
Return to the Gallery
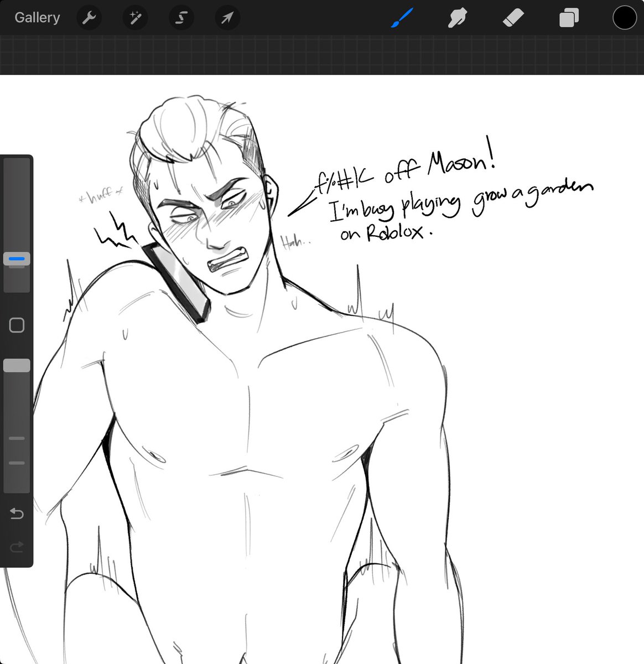coord(37,18)
